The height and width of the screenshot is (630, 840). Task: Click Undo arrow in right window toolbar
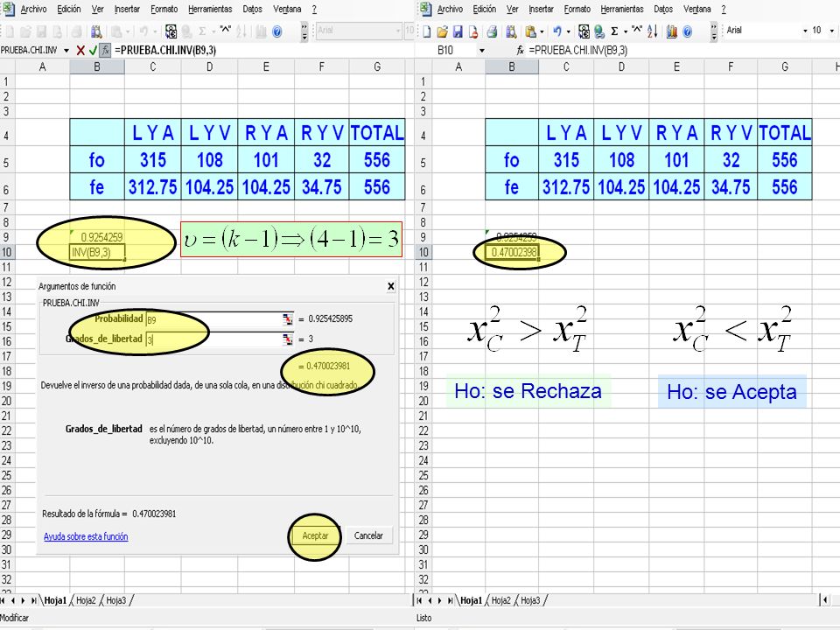(x=557, y=31)
